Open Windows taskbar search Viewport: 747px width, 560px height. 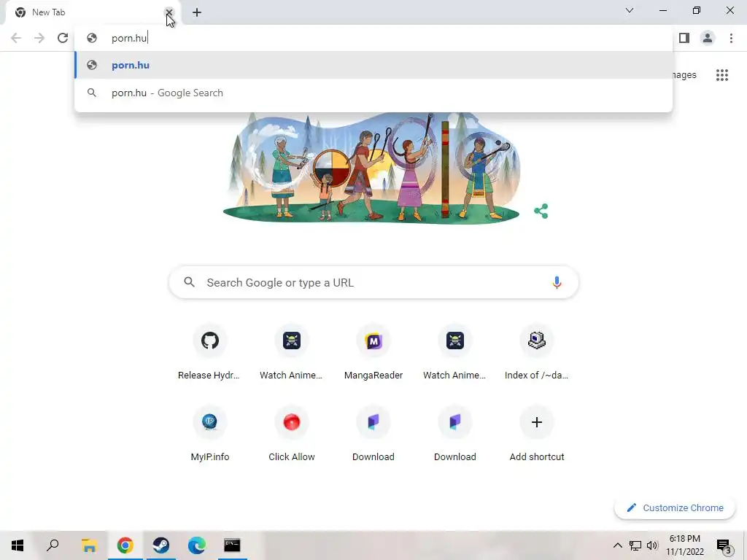click(x=53, y=545)
